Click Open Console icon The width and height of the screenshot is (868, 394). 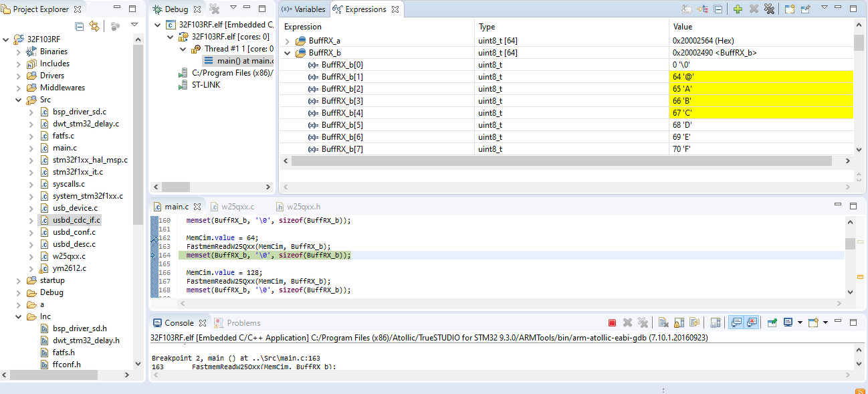point(813,322)
